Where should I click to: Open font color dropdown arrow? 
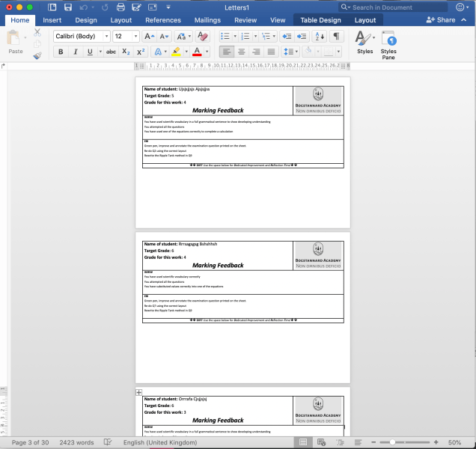click(x=207, y=52)
